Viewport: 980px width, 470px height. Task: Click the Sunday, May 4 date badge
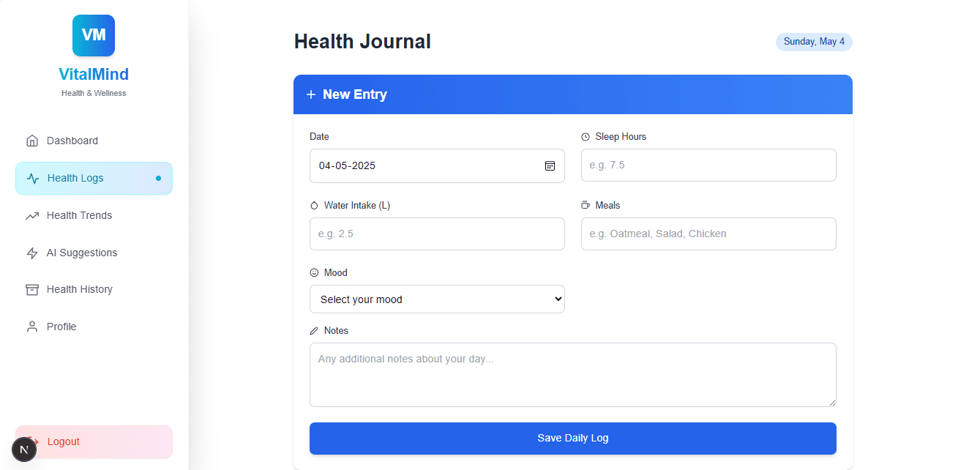coord(814,42)
